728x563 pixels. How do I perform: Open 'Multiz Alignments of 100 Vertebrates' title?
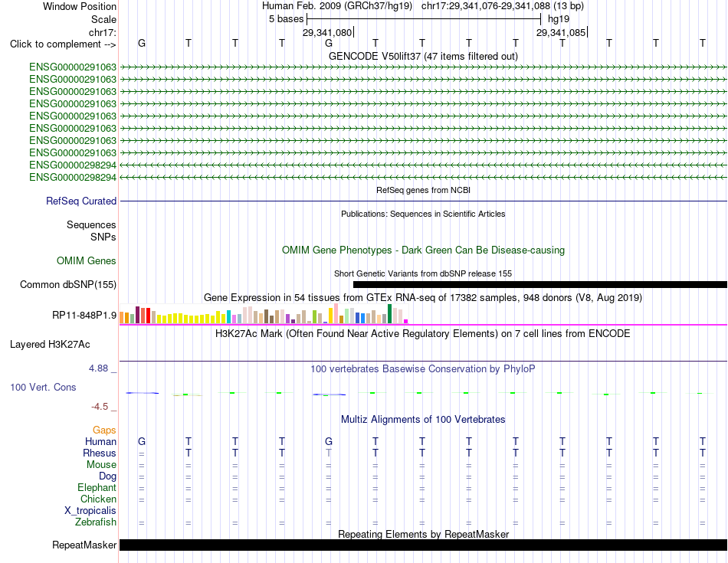point(423,420)
